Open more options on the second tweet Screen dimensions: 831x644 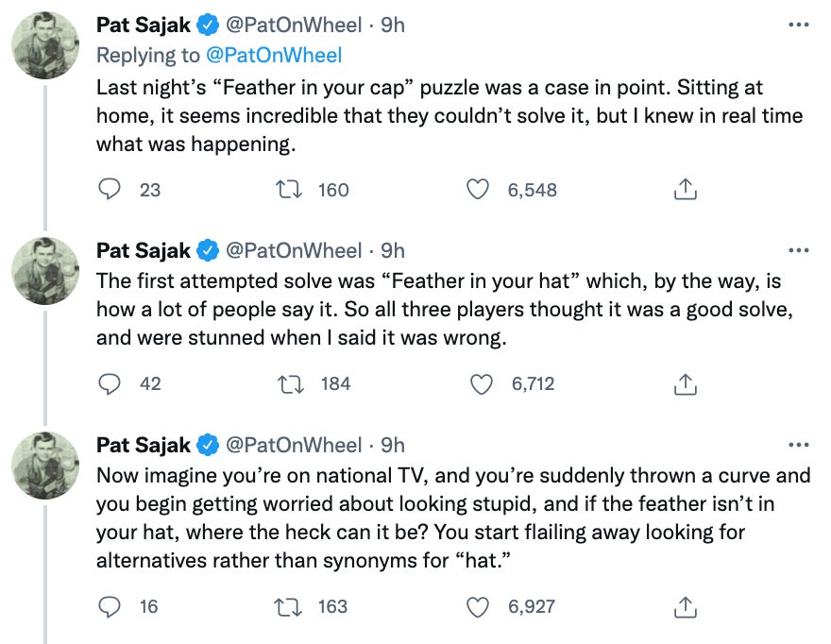[798, 250]
